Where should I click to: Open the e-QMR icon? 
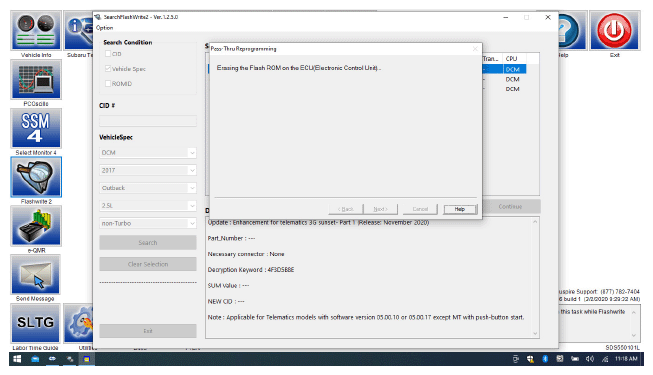pyautogui.click(x=36, y=226)
